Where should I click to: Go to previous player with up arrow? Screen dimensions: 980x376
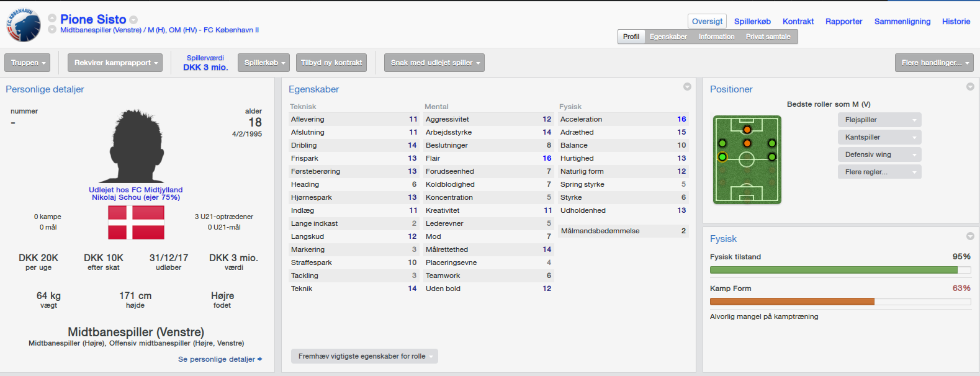[52, 18]
